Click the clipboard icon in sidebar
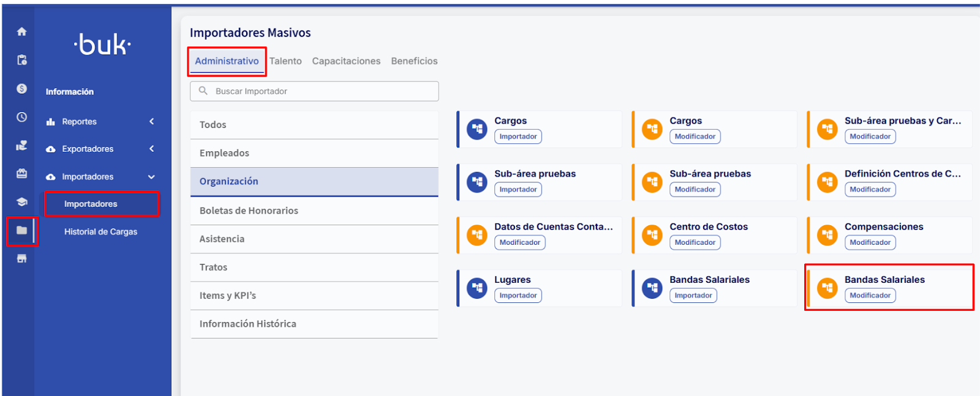The image size is (980, 396). click(x=21, y=60)
